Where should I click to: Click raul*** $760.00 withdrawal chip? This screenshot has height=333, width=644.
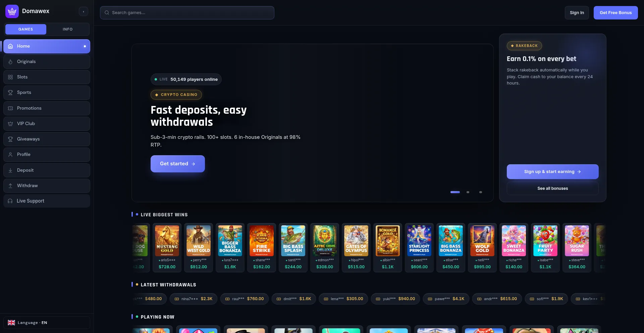[245, 299]
